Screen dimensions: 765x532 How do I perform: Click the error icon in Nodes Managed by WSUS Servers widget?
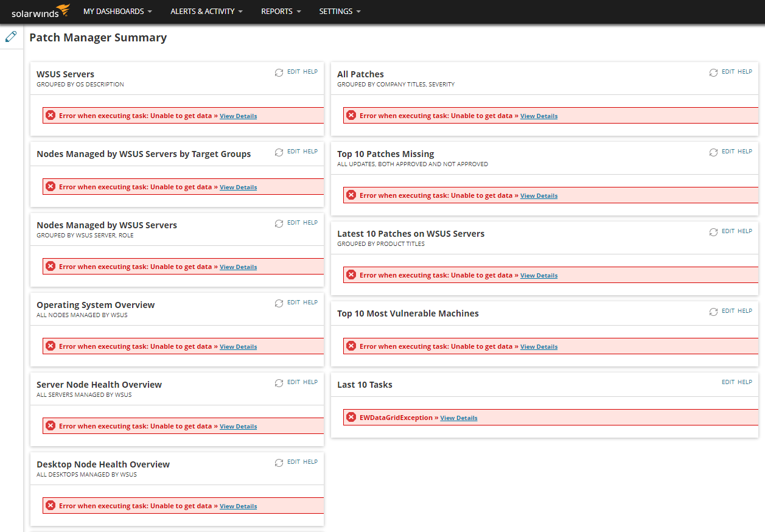pyautogui.click(x=51, y=266)
